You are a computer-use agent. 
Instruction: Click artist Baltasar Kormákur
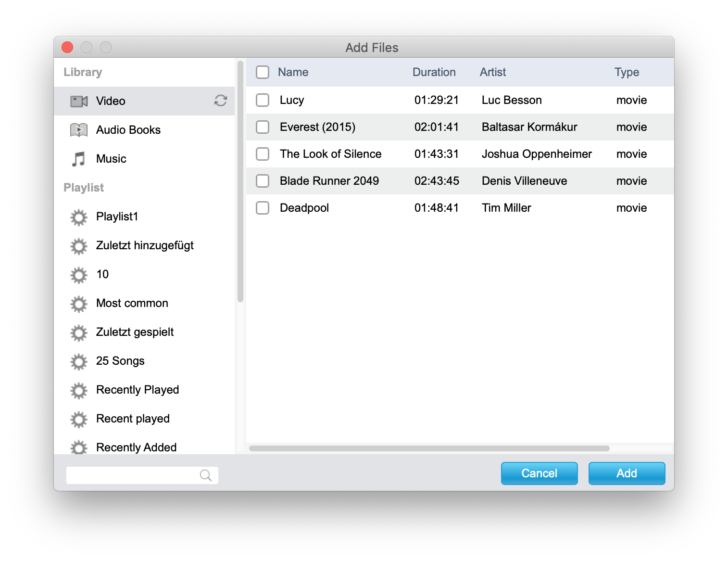(x=529, y=127)
